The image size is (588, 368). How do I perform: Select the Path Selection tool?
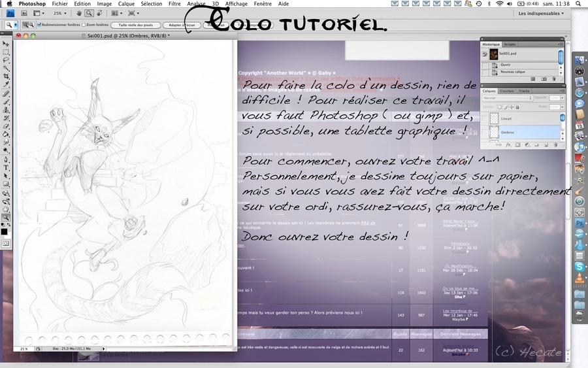coord(6,176)
